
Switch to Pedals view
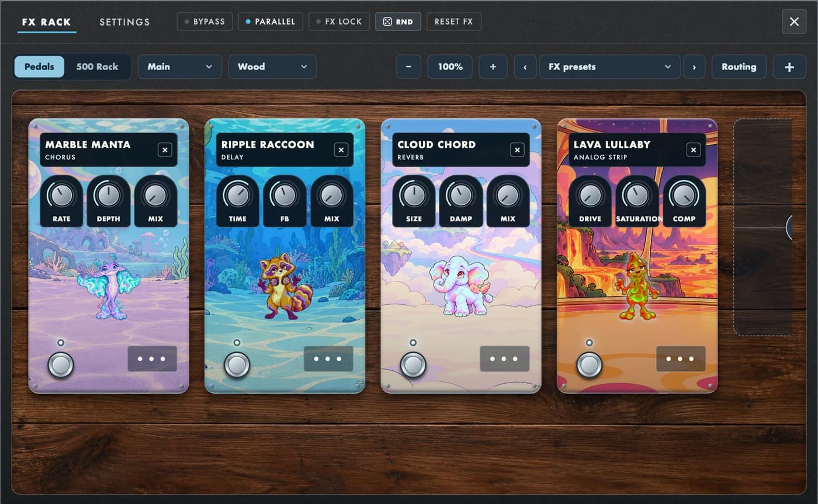tap(39, 67)
